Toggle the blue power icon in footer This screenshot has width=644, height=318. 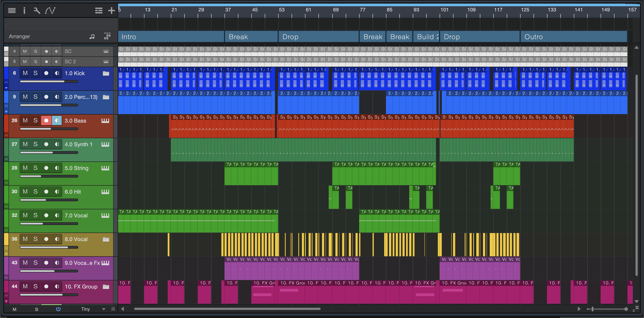click(58, 309)
